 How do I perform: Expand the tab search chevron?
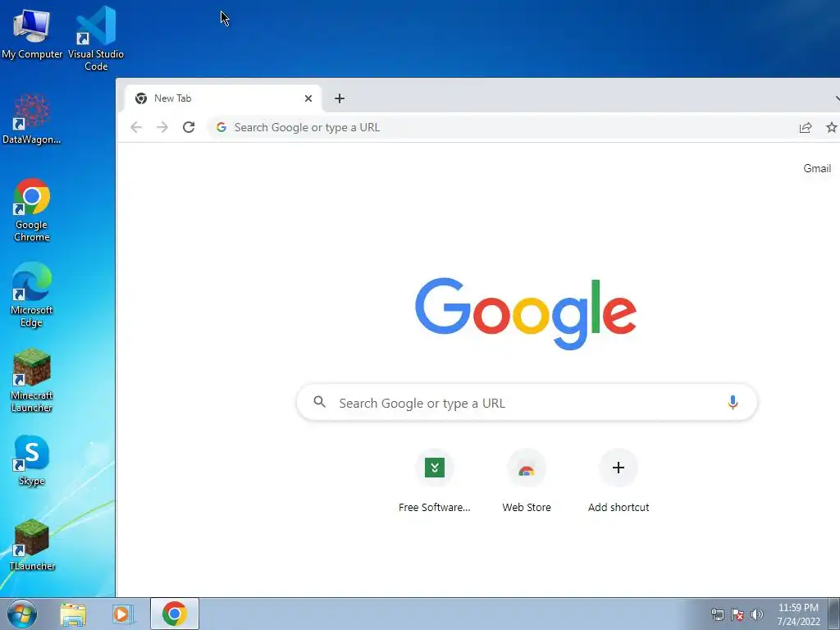(836, 98)
